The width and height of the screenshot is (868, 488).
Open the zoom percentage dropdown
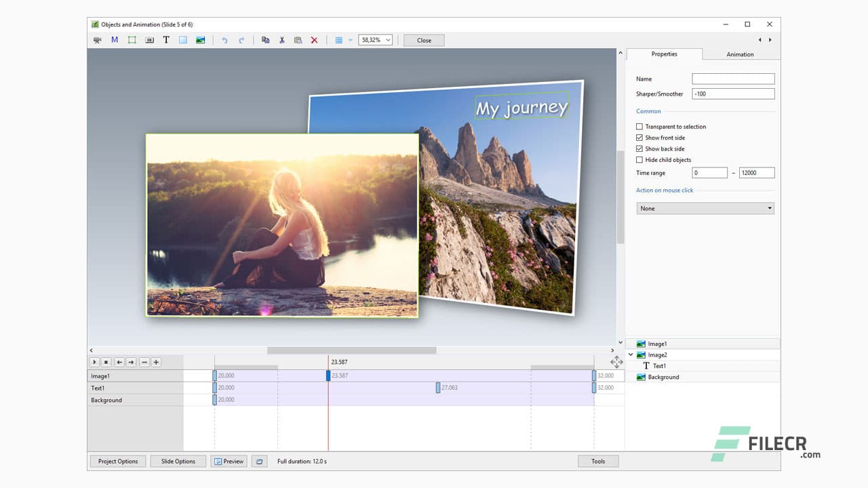387,39
